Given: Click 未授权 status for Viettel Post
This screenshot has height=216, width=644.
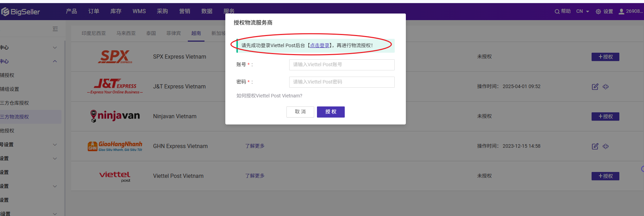Looking at the screenshot, I should point(484,176).
